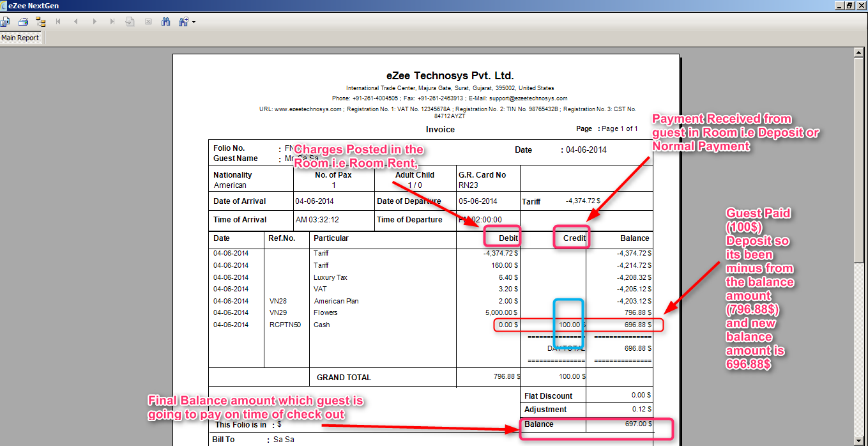Click the '6.40 $' debit amount

[509, 277]
